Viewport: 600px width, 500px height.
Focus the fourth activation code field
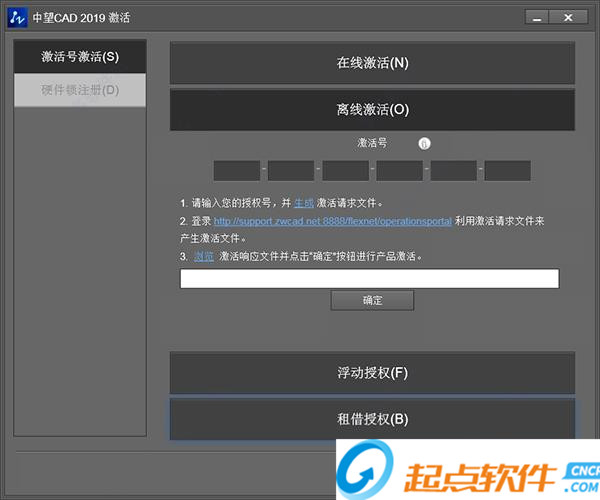399,171
